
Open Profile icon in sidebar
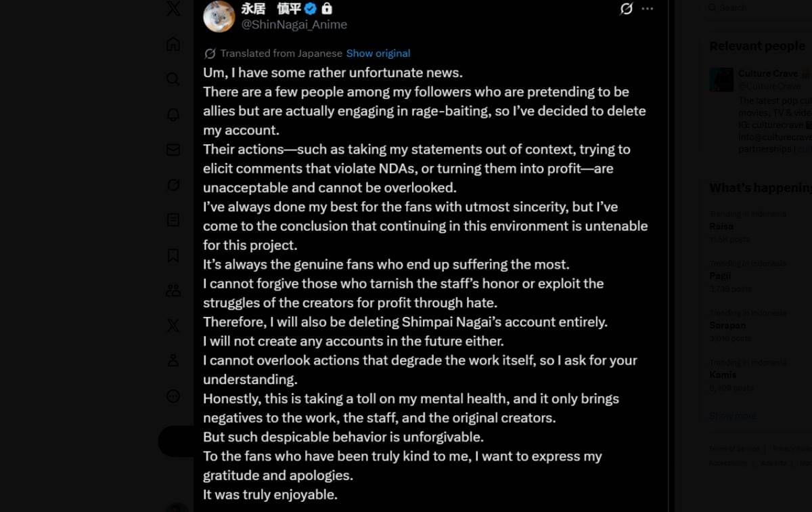click(173, 361)
